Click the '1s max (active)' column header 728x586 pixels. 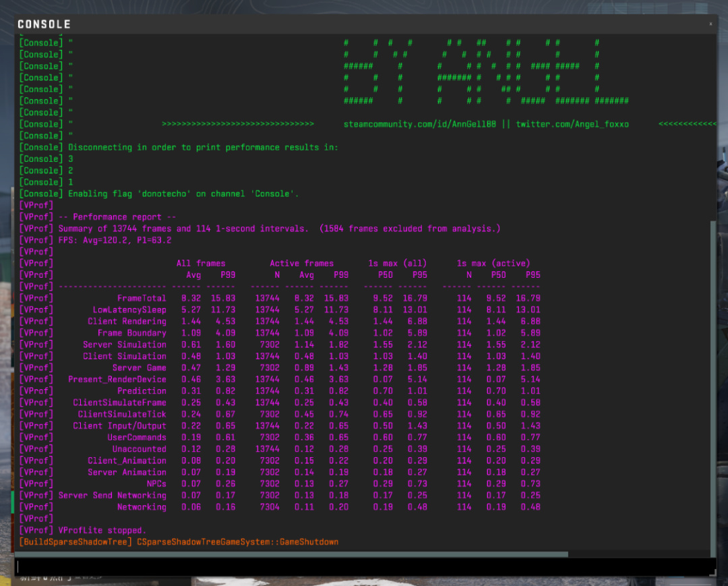pos(493,263)
